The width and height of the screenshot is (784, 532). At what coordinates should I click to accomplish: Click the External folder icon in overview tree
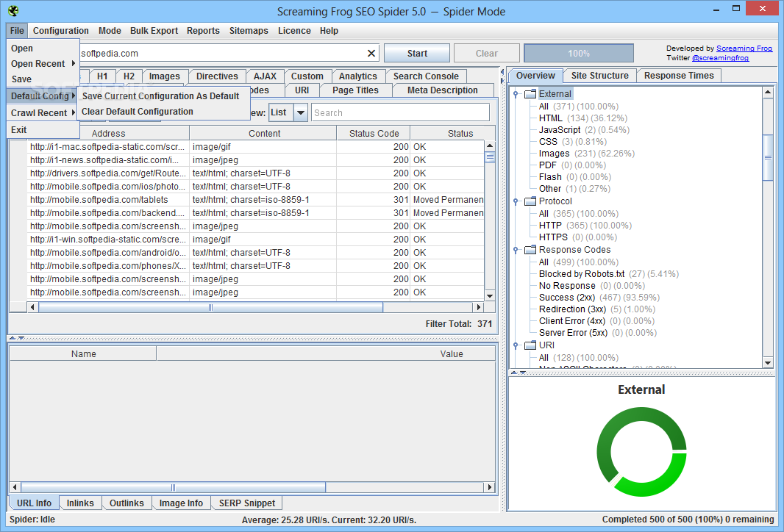pos(530,94)
